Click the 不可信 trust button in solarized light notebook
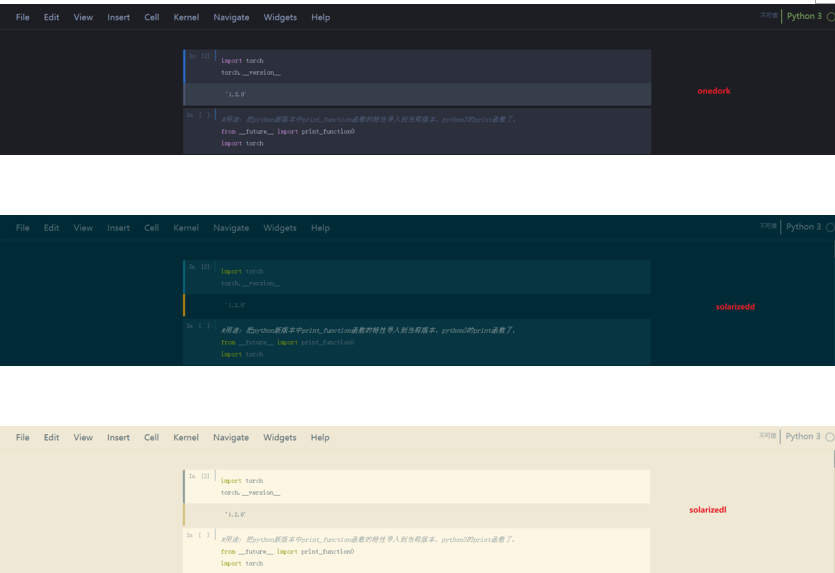This screenshot has height=573, width=835. [767, 436]
